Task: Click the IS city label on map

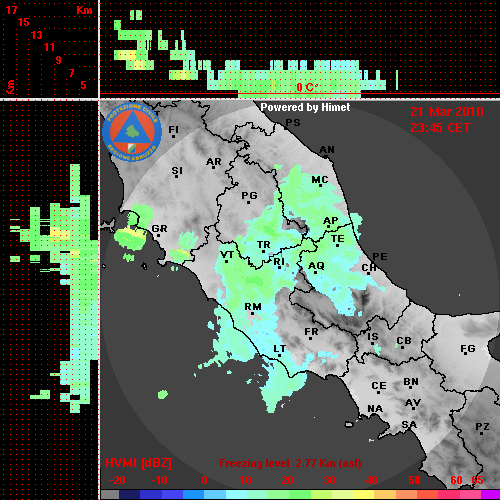Action: tap(373, 337)
